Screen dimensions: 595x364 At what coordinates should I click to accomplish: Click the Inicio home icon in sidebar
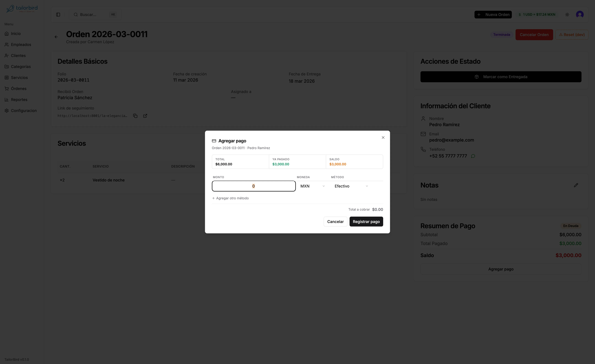pos(7,34)
